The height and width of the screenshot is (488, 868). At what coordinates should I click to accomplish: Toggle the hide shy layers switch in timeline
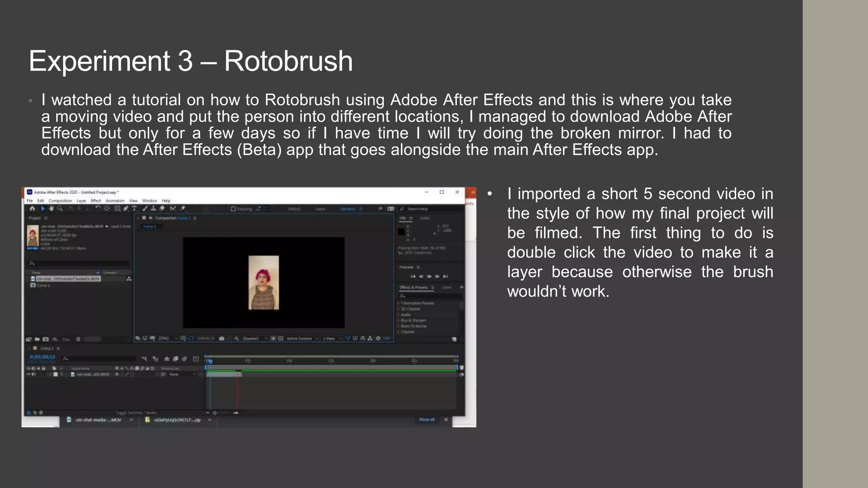point(167,359)
